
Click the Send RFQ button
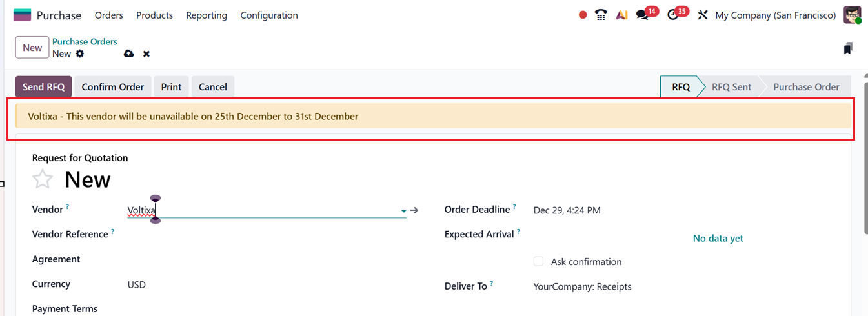click(x=43, y=87)
